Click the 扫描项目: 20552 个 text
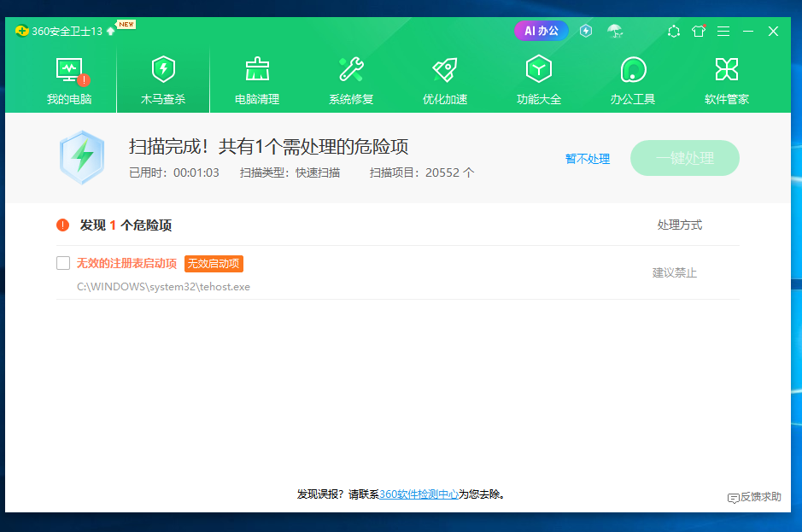Screen dimensions: 802x532 (x=422, y=172)
